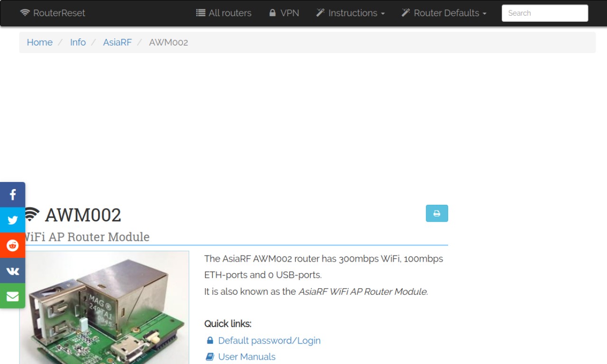Open the User Manuals quick link

(x=241, y=356)
